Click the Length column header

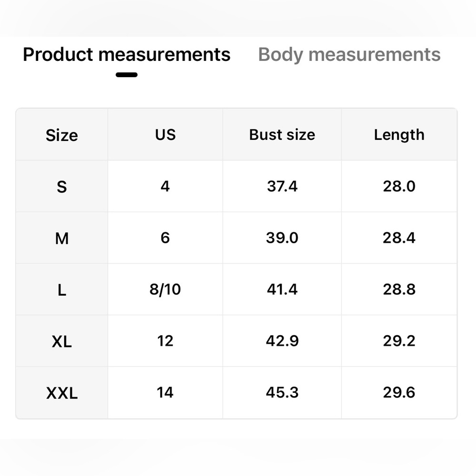pos(399,135)
